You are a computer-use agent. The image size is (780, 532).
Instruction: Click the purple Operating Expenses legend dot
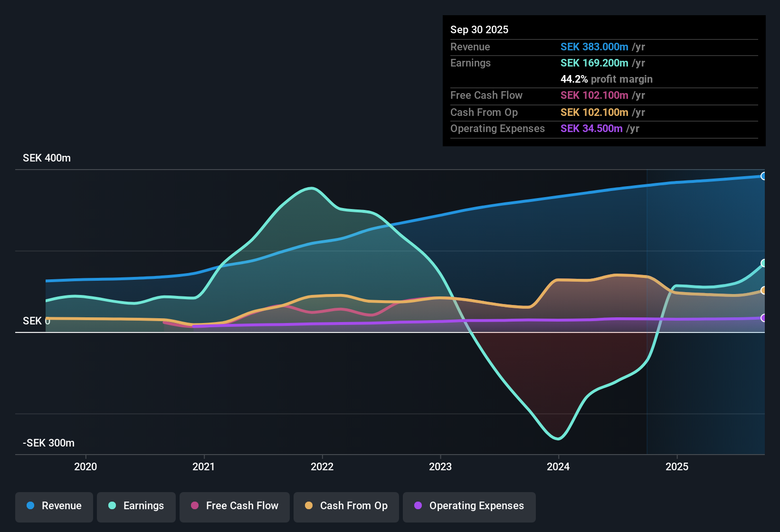[x=418, y=506]
